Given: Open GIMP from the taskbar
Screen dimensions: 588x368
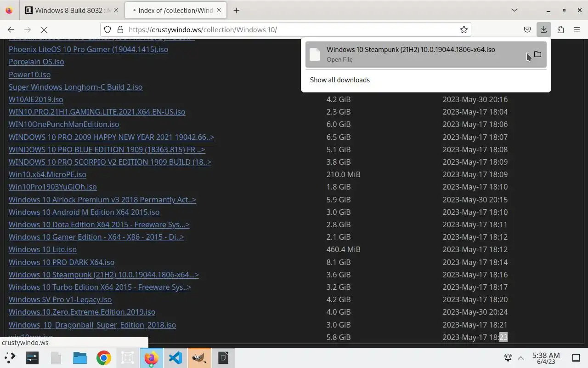Looking at the screenshot, I should [x=199, y=358].
